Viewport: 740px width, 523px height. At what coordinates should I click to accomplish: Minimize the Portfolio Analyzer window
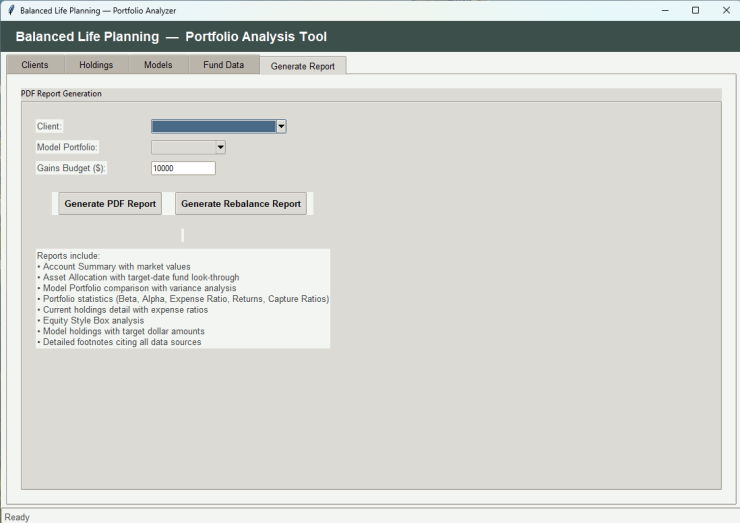point(665,10)
